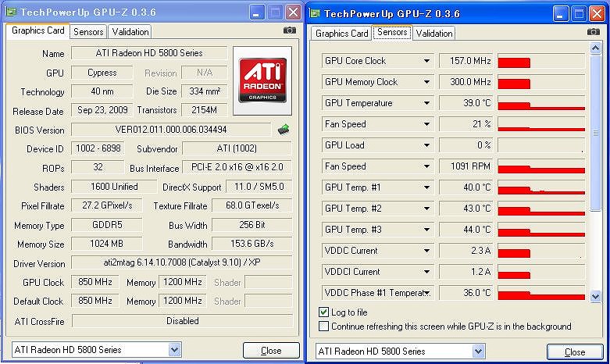Click the DirectX Support value 11.0 / SM5.0
610x364 pixels.
click(x=259, y=187)
